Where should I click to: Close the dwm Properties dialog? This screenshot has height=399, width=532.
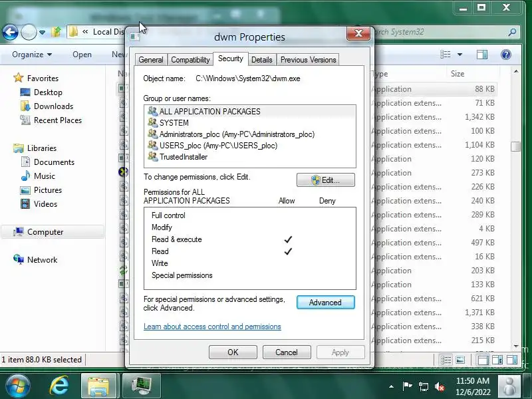358,34
